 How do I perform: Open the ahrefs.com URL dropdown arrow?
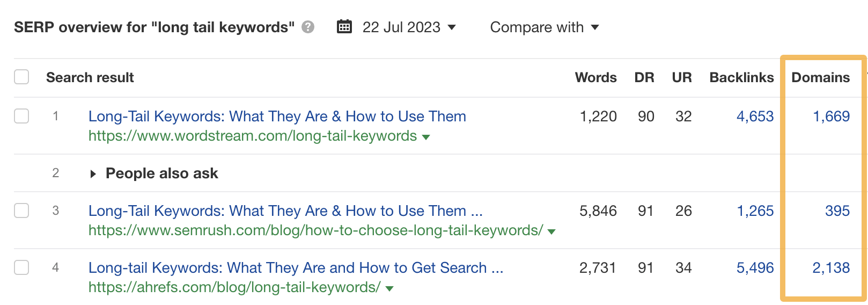pyautogui.click(x=389, y=288)
